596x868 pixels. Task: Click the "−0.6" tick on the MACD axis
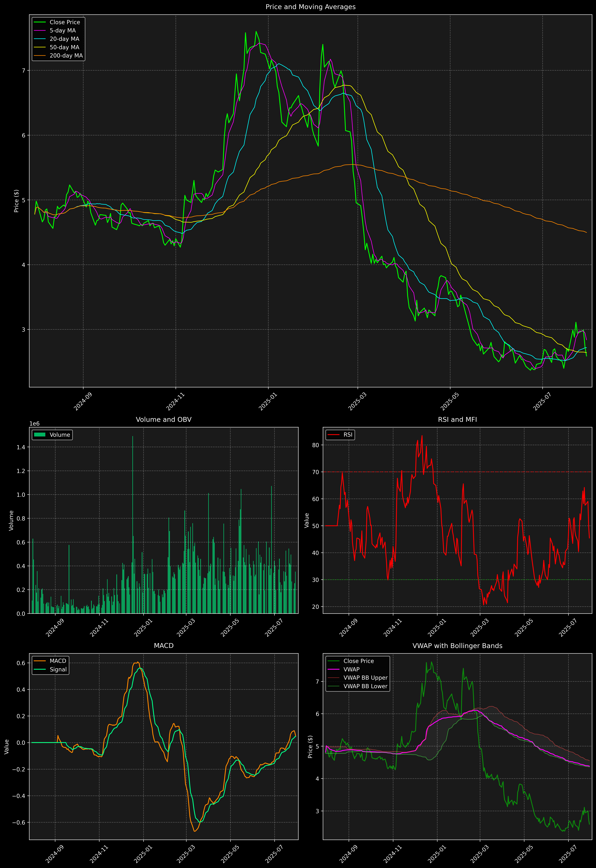coord(19,822)
